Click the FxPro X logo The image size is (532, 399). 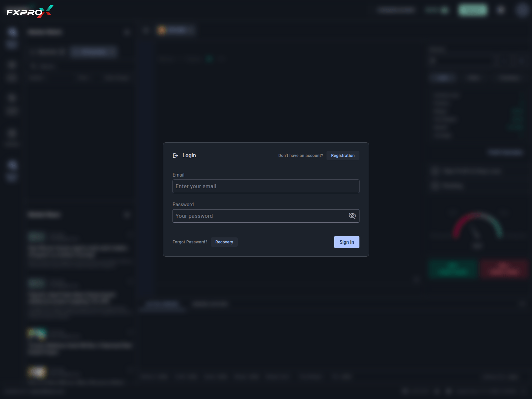click(30, 12)
